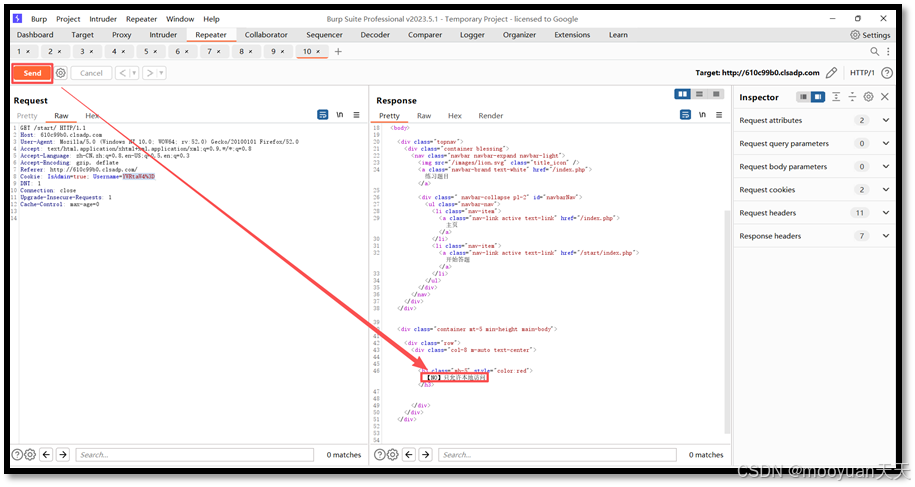The width and height of the screenshot is (915, 487).
Task: Switch response view to Render
Action: 490,115
